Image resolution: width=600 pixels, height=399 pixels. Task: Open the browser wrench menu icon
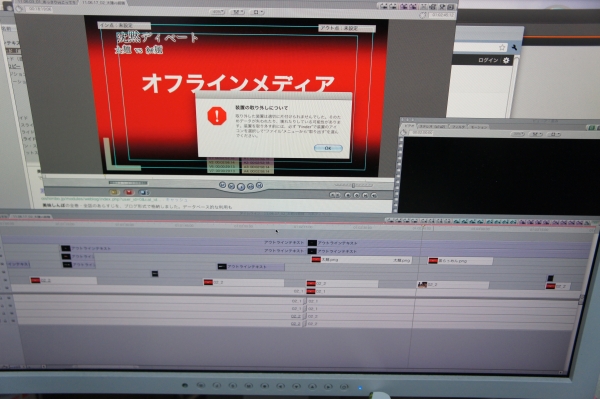point(514,47)
